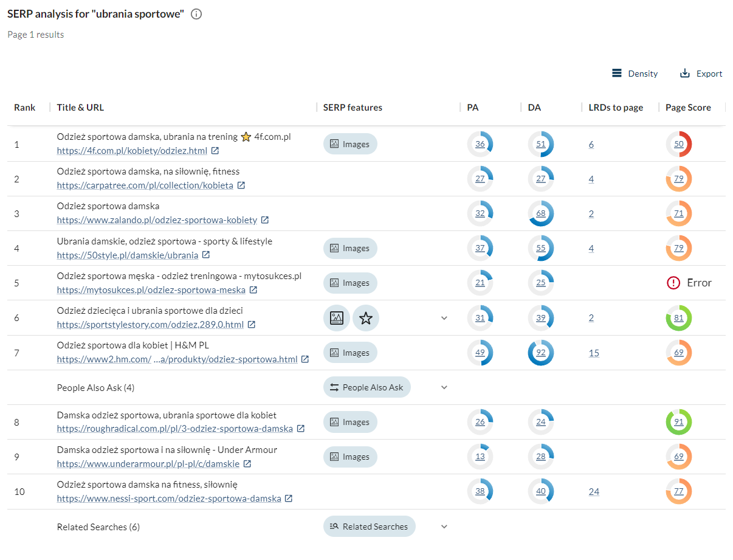
Task: Expand the People Also Ask row
Action: tap(444, 387)
